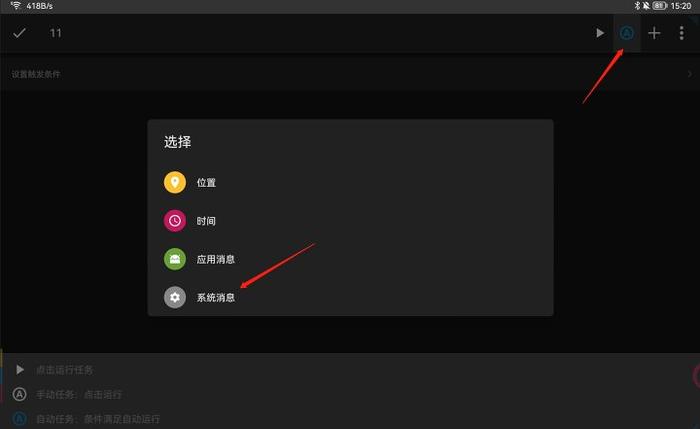Viewport: 700px width, 429px height.
Task: Tap the pink clock time icon
Action: [175, 221]
